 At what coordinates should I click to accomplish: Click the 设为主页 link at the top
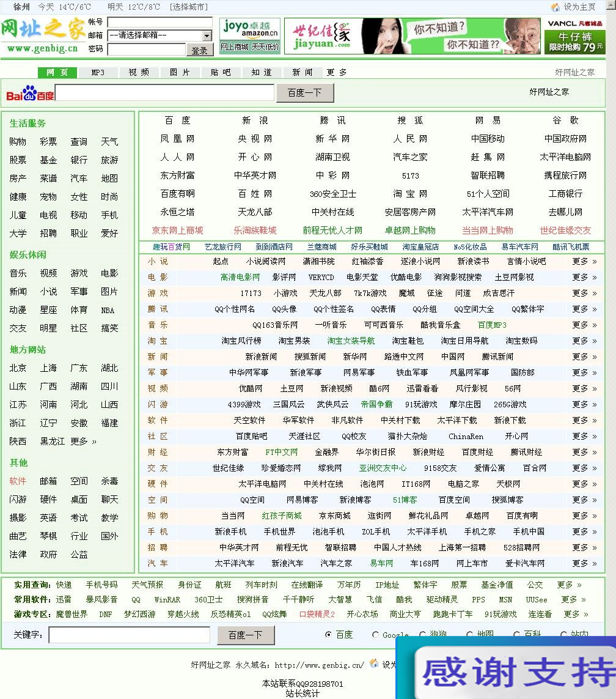(x=579, y=7)
